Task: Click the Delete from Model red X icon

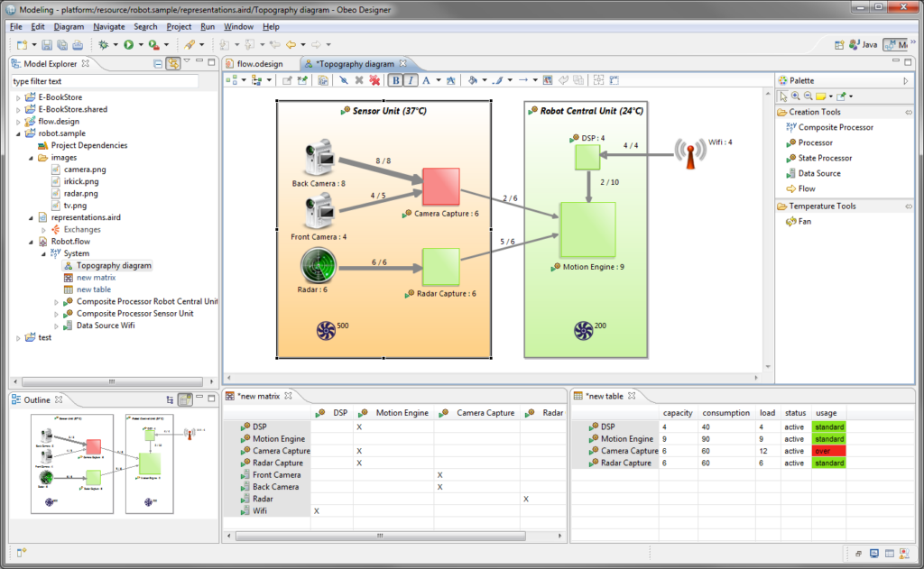Action: tap(374, 80)
